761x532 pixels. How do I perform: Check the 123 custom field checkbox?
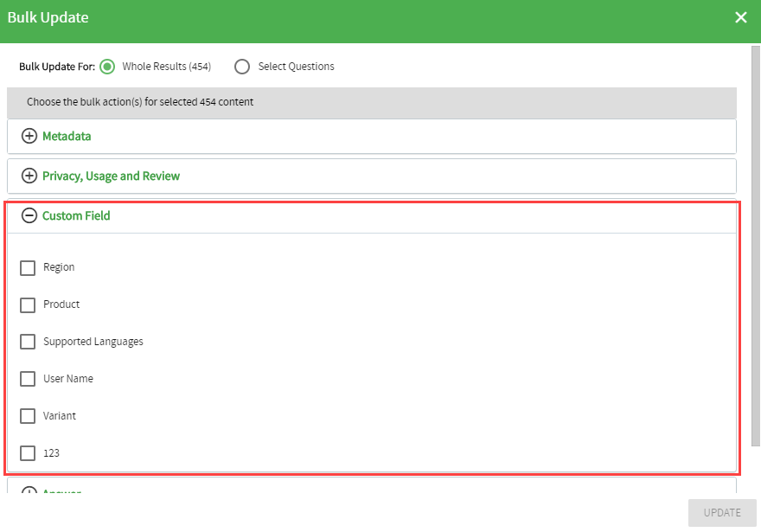click(28, 453)
